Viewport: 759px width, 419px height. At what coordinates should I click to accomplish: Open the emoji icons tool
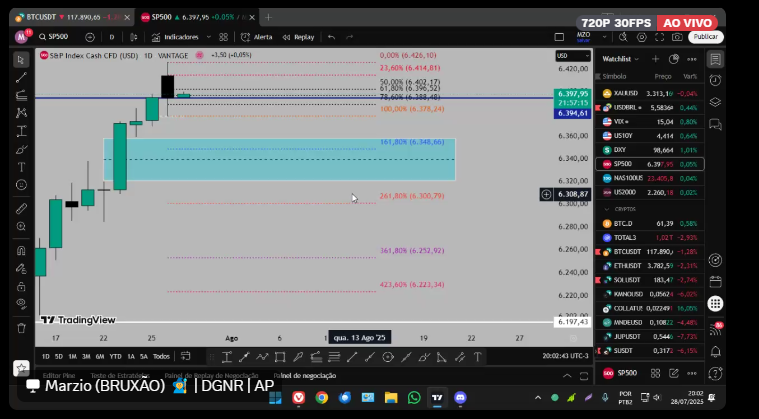click(21, 185)
